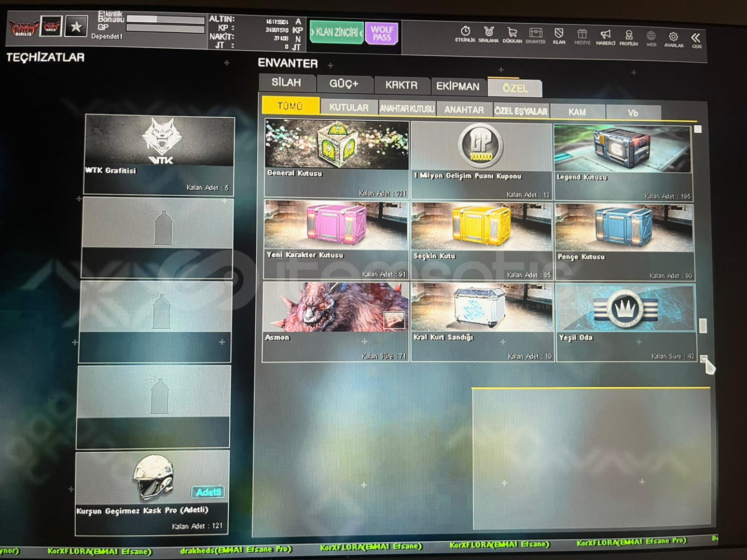Screen dimensions: 747x560
Task: Click the Envanter heading
Action: pyautogui.click(x=288, y=63)
